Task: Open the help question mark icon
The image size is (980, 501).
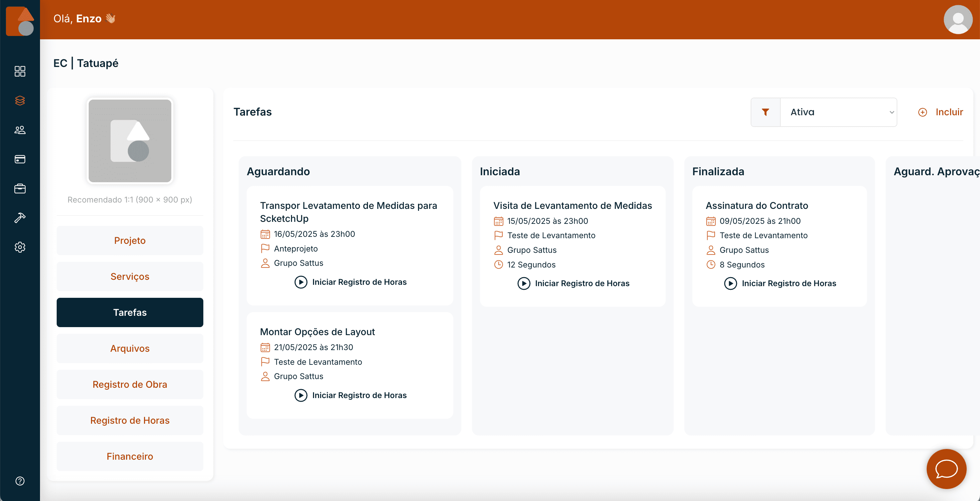Action: (x=20, y=481)
